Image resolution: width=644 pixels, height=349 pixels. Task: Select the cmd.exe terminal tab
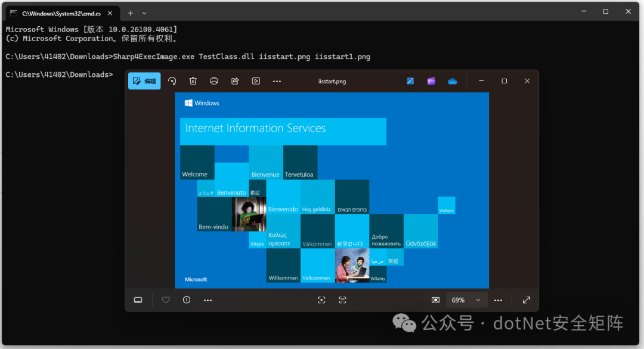click(x=61, y=14)
